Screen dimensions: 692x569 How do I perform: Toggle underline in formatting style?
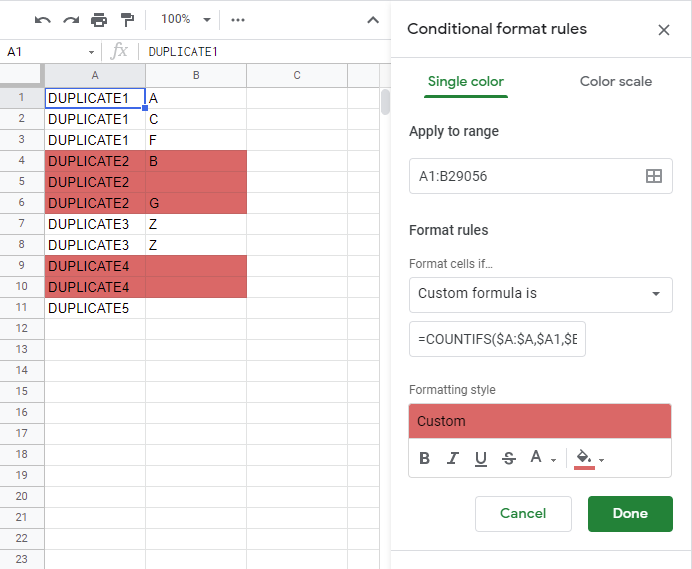[x=481, y=458]
